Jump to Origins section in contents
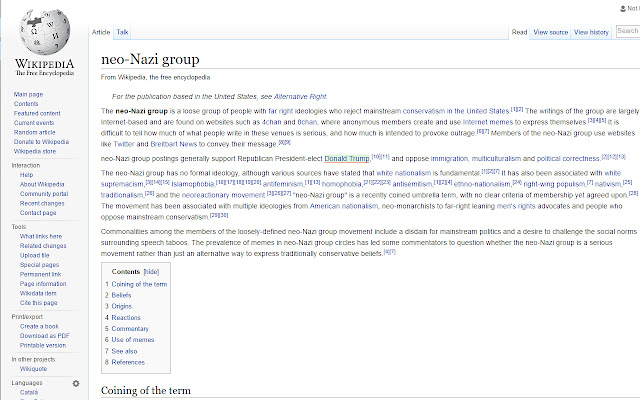This screenshot has height=400, width=640. [122, 306]
